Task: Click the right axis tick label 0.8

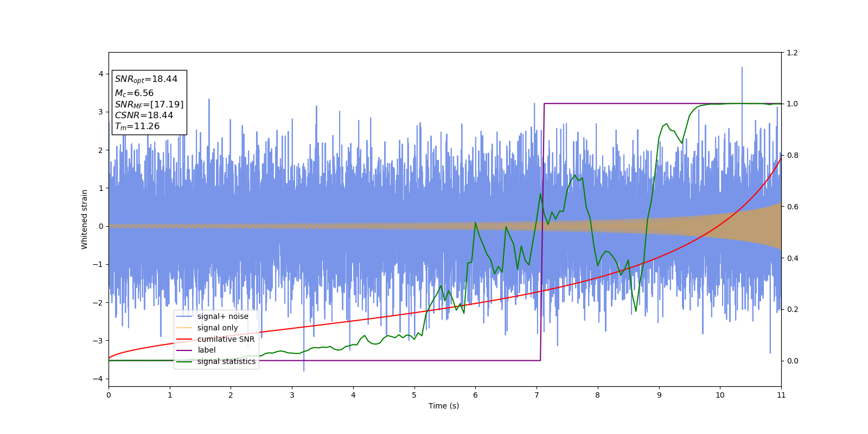Action: [792, 155]
